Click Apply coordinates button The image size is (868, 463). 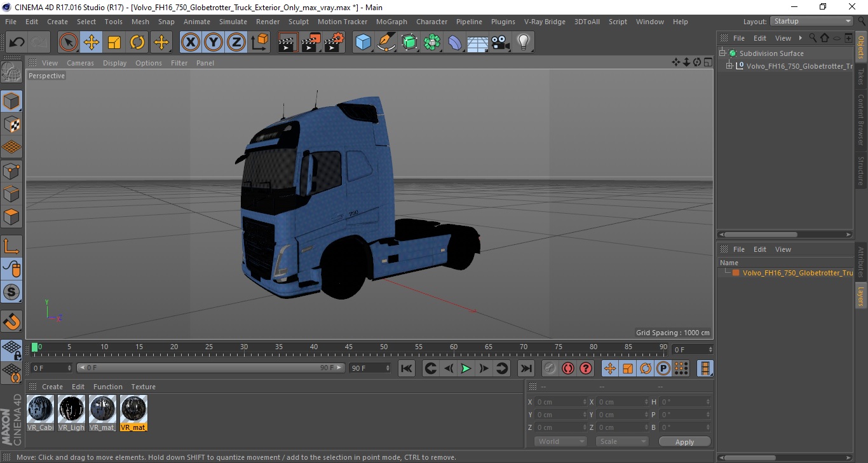684,441
